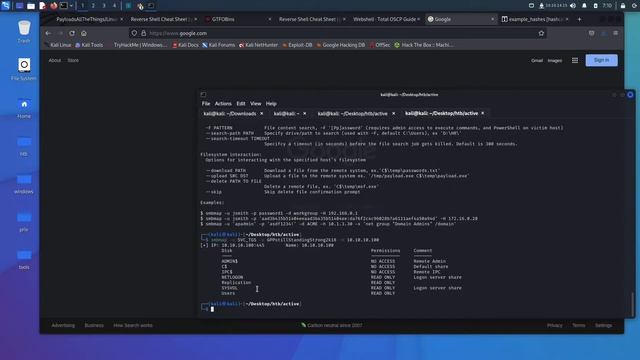Image resolution: width=640 pixels, height=360 pixels.
Task: Open Pocket save icon in Firefox toolbar
Action: point(591,33)
